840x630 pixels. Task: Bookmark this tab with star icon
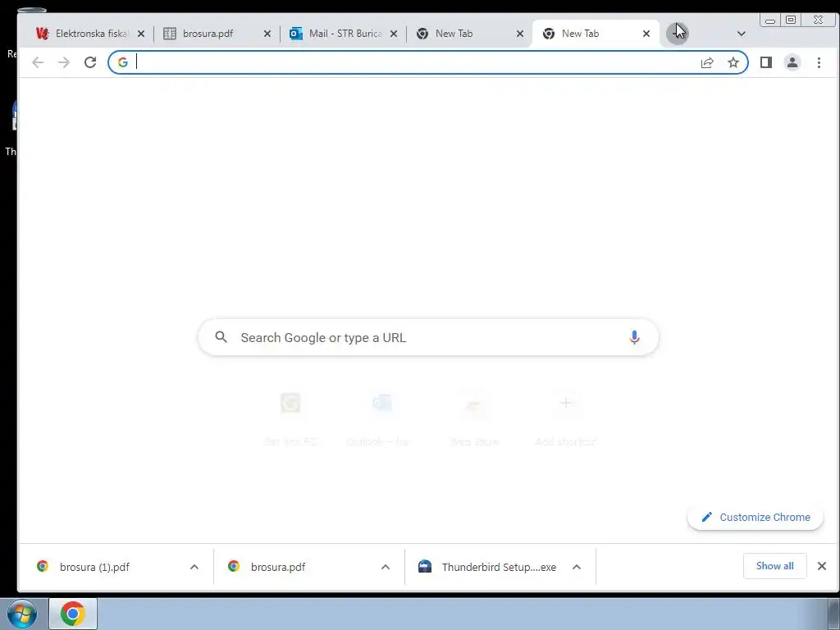pos(733,62)
